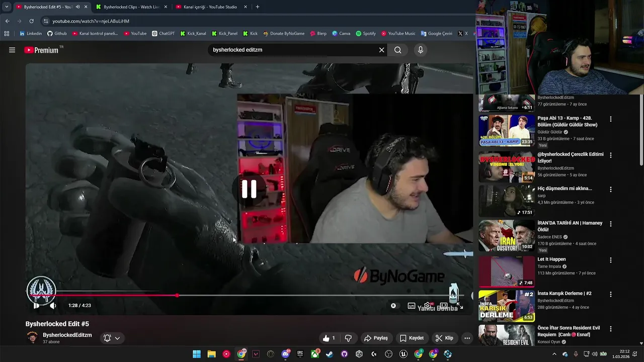
Task: Go back with the browser back arrow
Action: (7, 21)
